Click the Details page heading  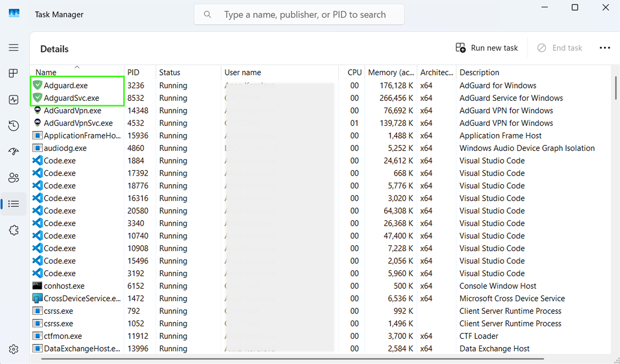[54, 49]
